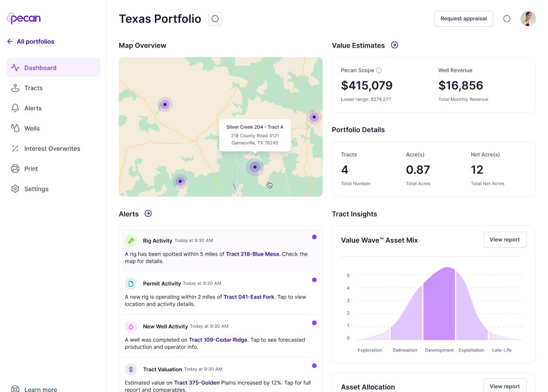The width and height of the screenshot is (548, 392).
Task: Click the Rig Activity wrench icon
Action: click(130, 241)
